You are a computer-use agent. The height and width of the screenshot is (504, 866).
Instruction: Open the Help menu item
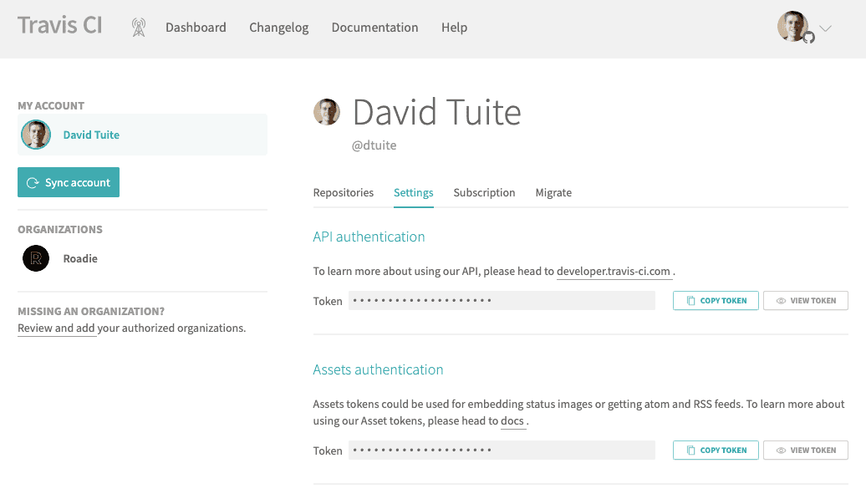(x=454, y=27)
